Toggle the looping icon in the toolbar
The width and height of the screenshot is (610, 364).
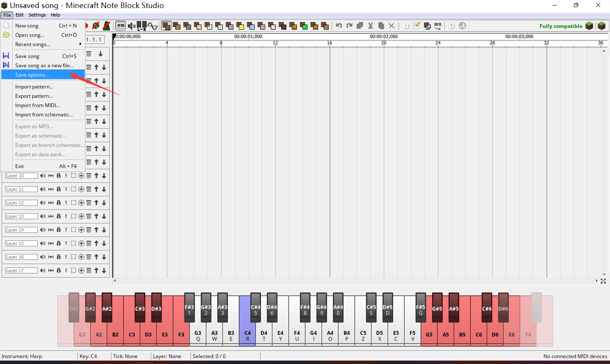coord(96,26)
